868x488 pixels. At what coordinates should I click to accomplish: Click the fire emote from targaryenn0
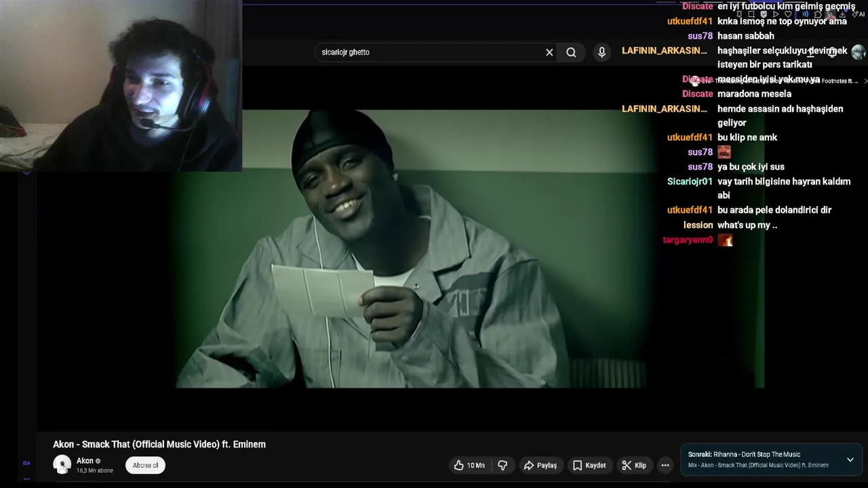725,240
